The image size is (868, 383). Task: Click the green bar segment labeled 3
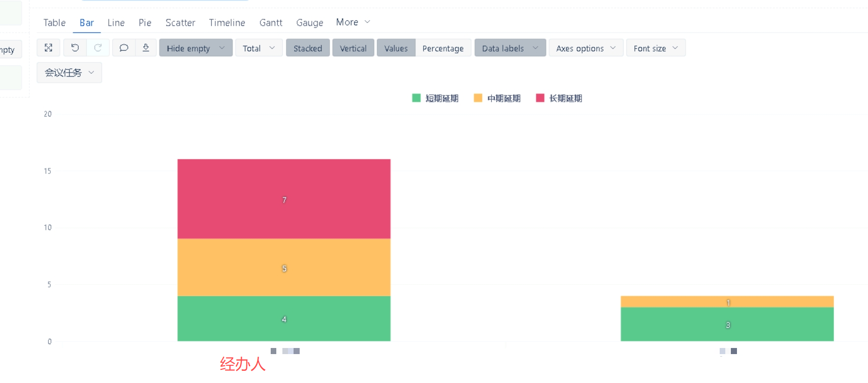(727, 325)
